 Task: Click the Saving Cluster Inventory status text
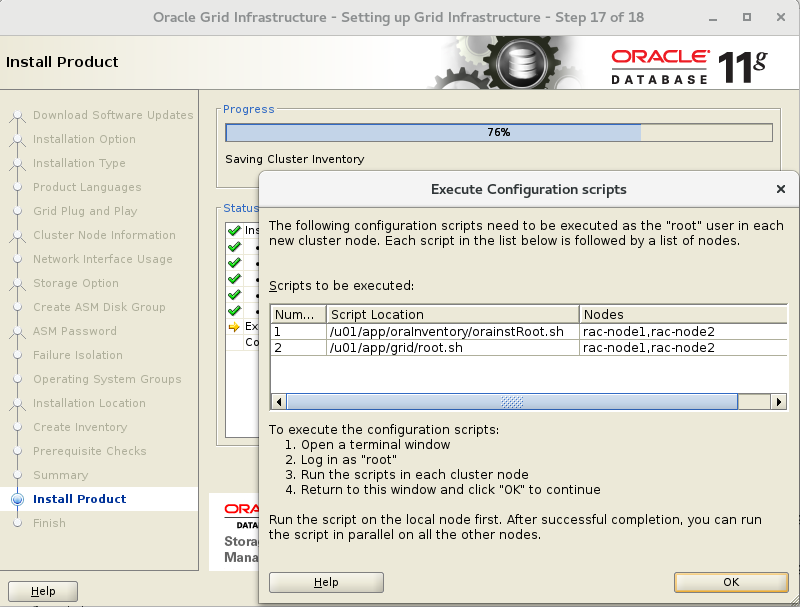click(x=295, y=159)
